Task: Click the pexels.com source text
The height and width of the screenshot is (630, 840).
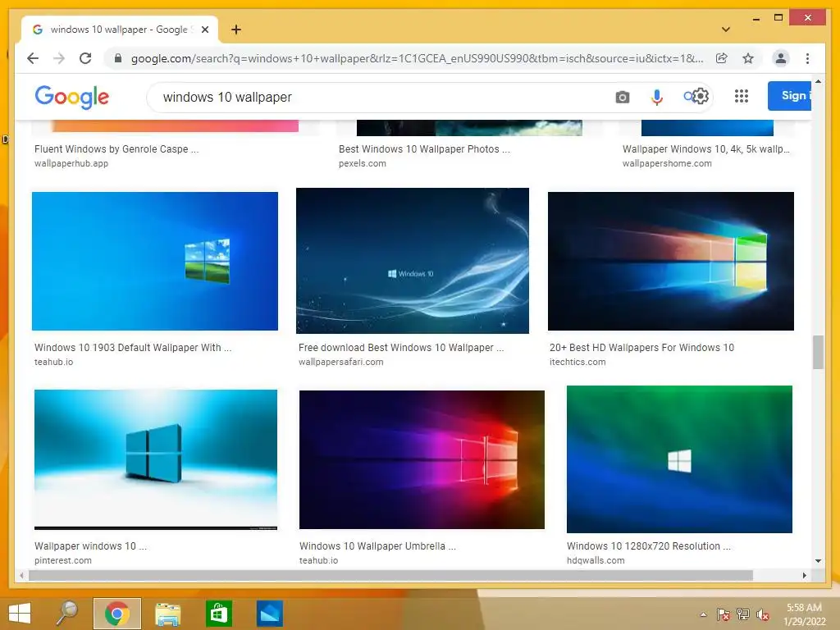Action: pos(362,163)
